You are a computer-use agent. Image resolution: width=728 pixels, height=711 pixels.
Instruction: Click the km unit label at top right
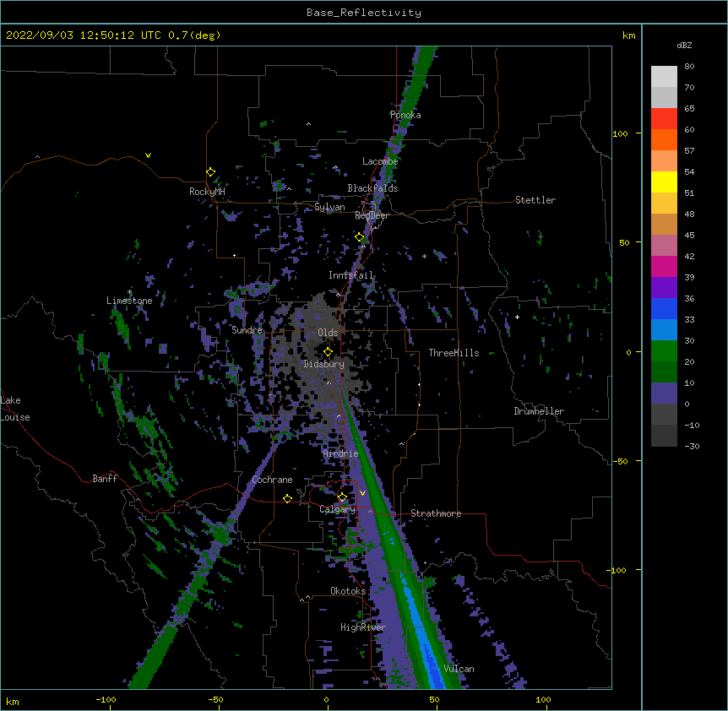[x=628, y=35]
